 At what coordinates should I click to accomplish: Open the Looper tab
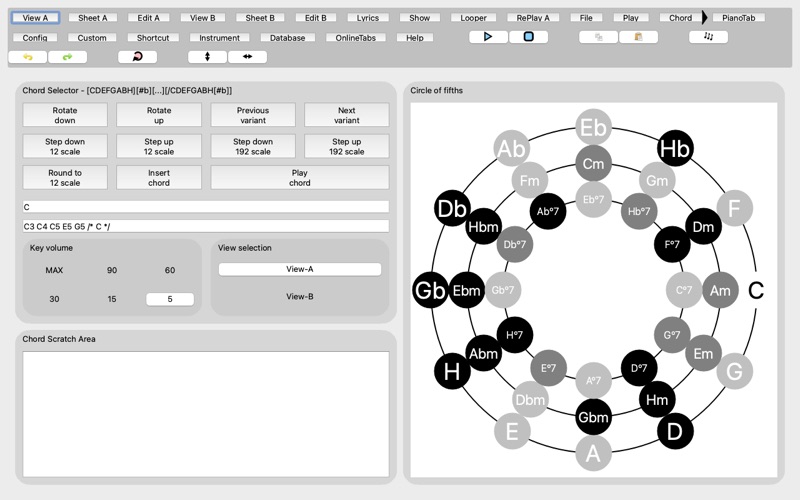pos(473,17)
